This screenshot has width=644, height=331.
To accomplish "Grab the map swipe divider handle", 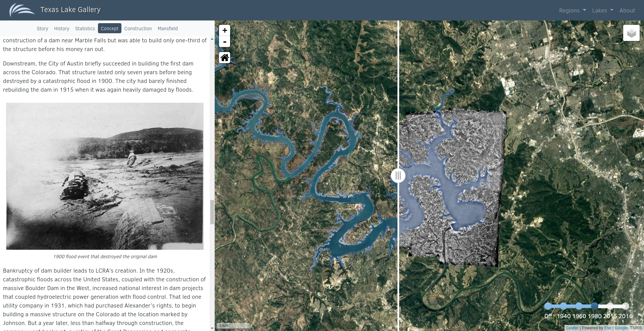I will tap(398, 176).
